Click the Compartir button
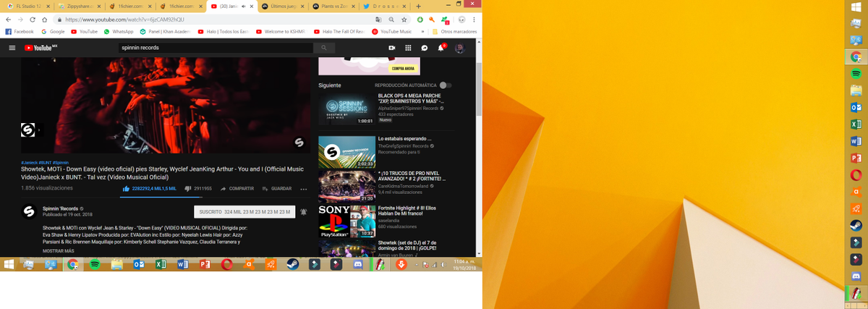The height and width of the screenshot is (309, 868). [237, 188]
